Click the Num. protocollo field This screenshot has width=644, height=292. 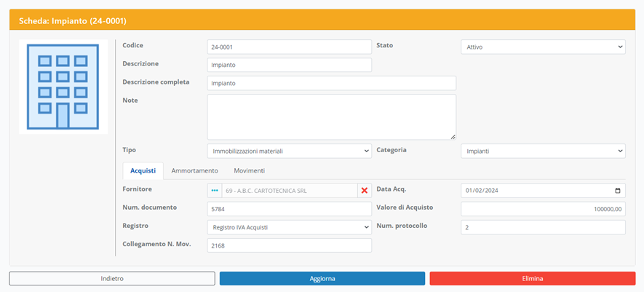point(543,227)
